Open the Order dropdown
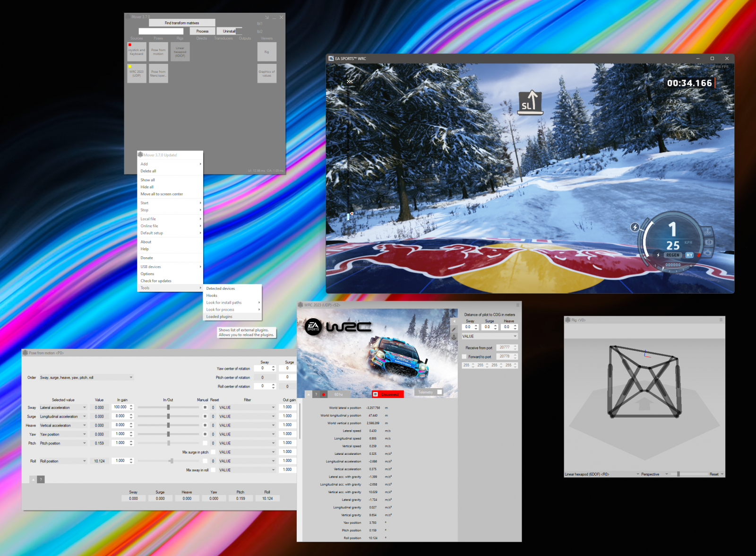 coord(86,377)
